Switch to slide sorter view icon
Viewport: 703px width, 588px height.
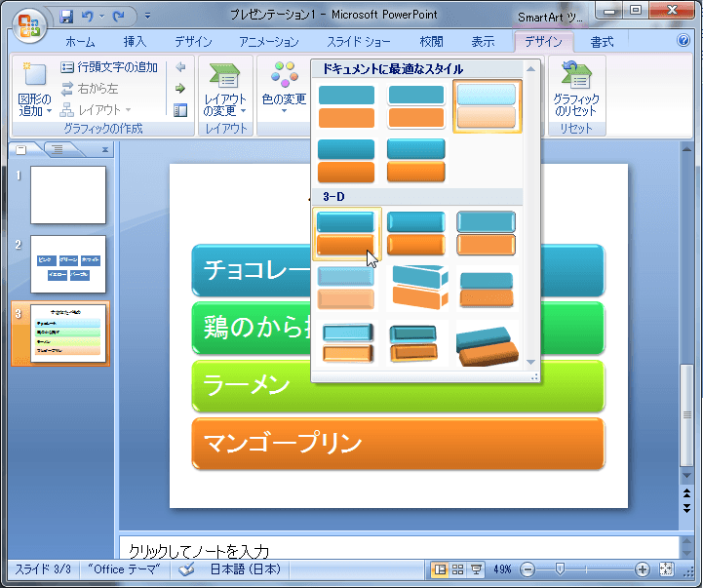[457, 569]
